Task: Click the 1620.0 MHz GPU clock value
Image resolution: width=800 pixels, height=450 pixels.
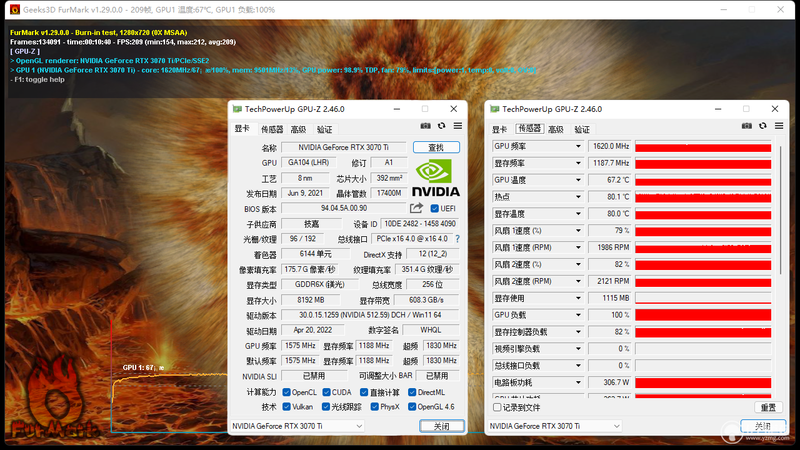Action: [x=610, y=146]
